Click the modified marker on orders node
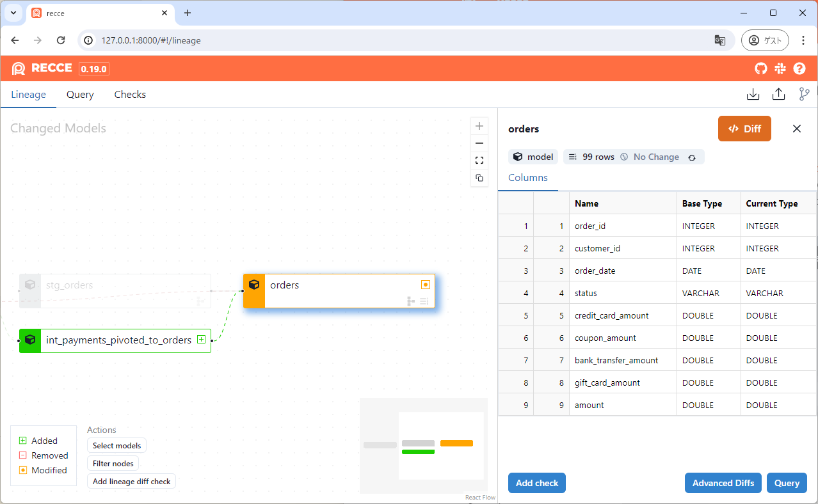Viewport: 818px width, 504px height. [x=426, y=285]
